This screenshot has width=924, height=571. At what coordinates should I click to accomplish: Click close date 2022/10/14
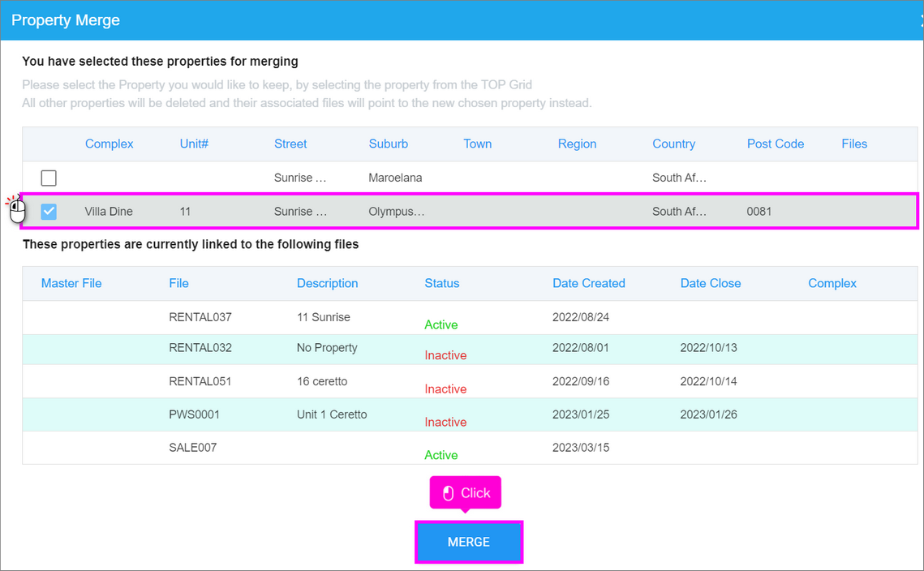click(709, 381)
